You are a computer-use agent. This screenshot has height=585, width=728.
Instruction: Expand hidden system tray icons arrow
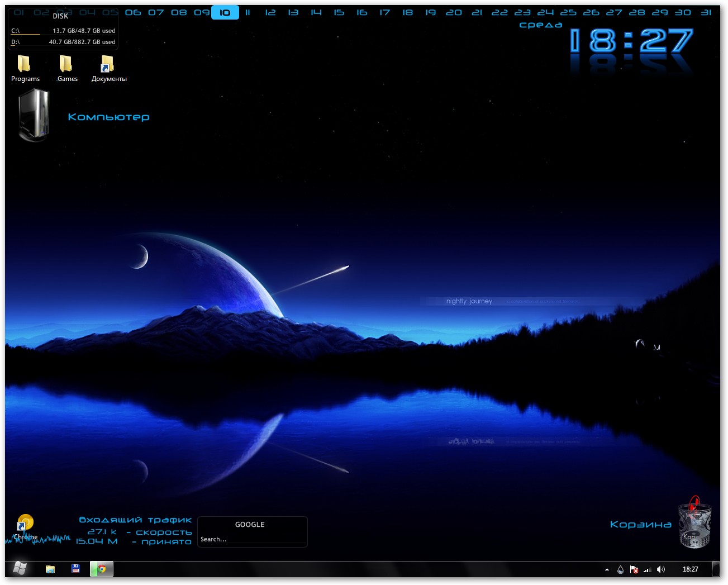point(607,569)
